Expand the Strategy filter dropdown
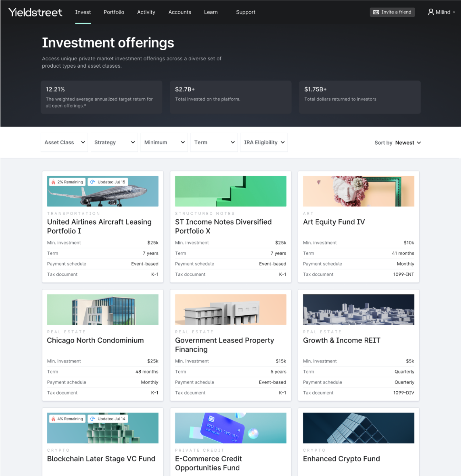461x476 pixels. point(114,142)
